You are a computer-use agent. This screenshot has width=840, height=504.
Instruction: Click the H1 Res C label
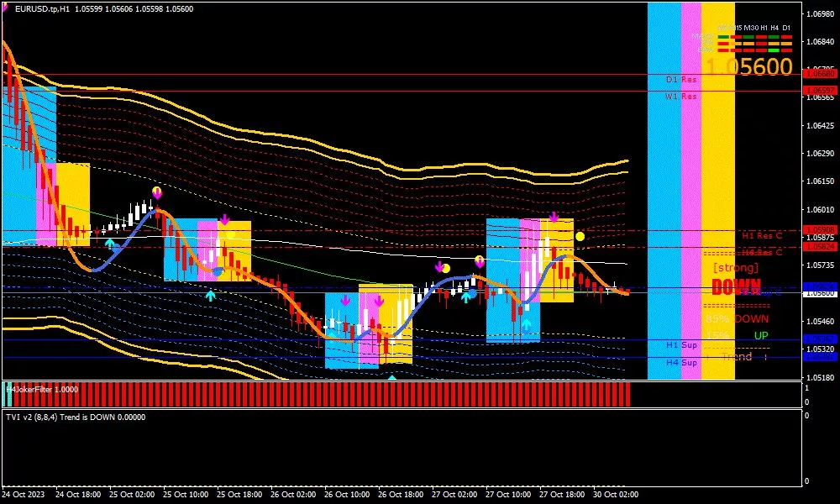pos(762,235)
